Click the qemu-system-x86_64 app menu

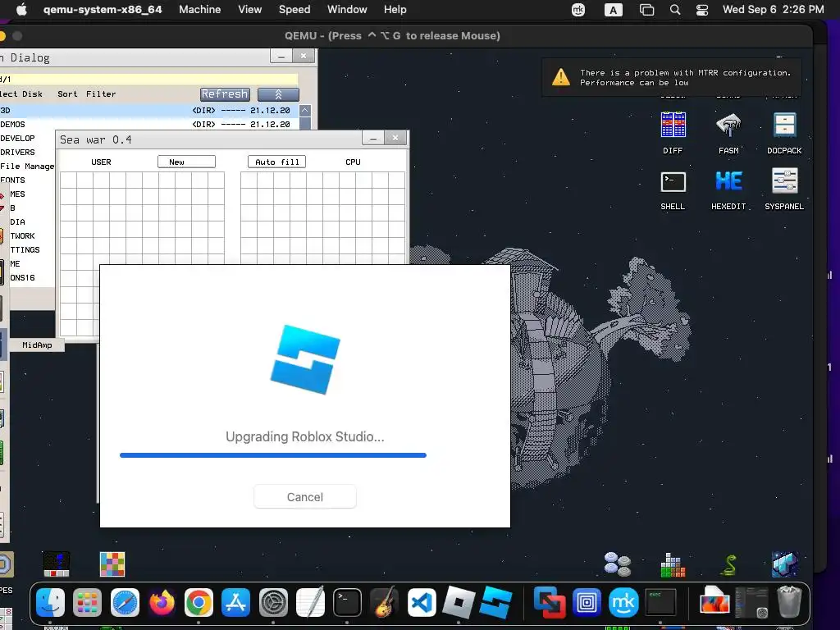click(103, 10)
